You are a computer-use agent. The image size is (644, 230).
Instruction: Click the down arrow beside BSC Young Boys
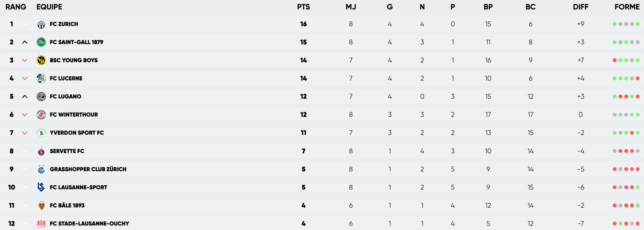tap(25, 60)
